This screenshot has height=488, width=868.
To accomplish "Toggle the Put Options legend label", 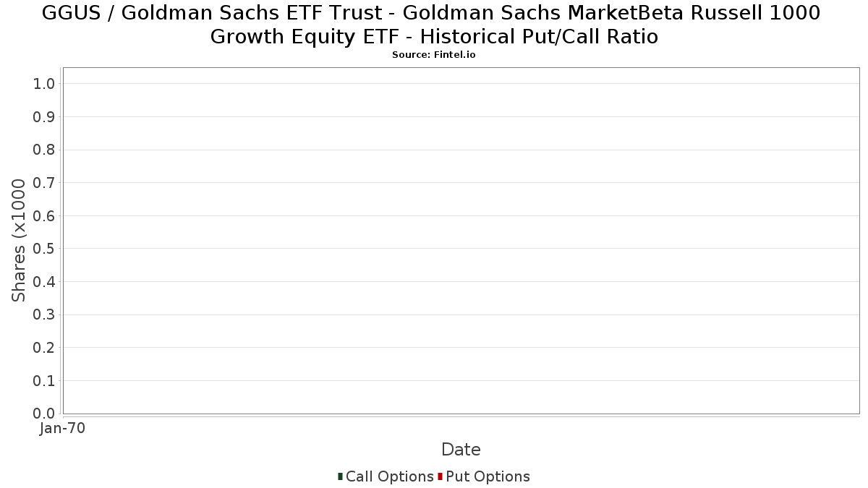I will [488, 476].
